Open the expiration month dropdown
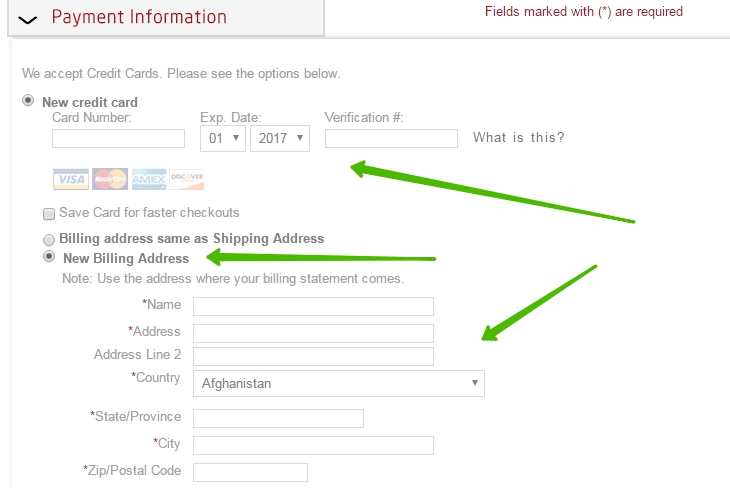The image size is (730, 488). point(222,138)
